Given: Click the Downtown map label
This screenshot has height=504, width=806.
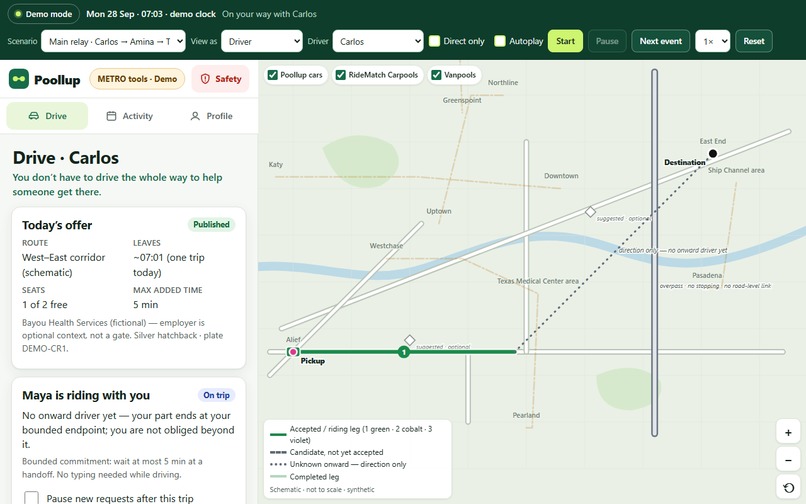Looking at the screenshot, I should (561, 176).
